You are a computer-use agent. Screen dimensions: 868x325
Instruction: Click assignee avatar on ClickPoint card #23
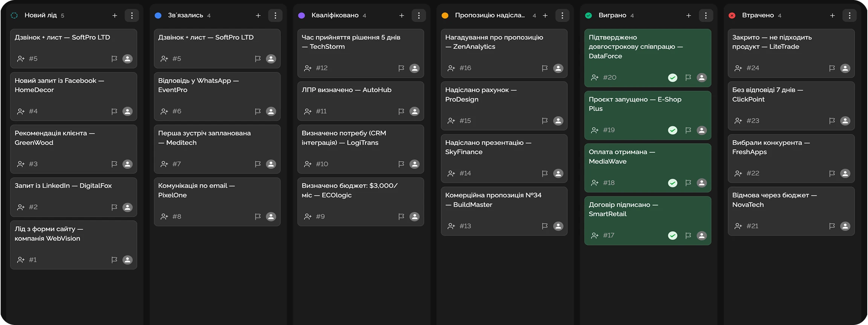point(845,121)
